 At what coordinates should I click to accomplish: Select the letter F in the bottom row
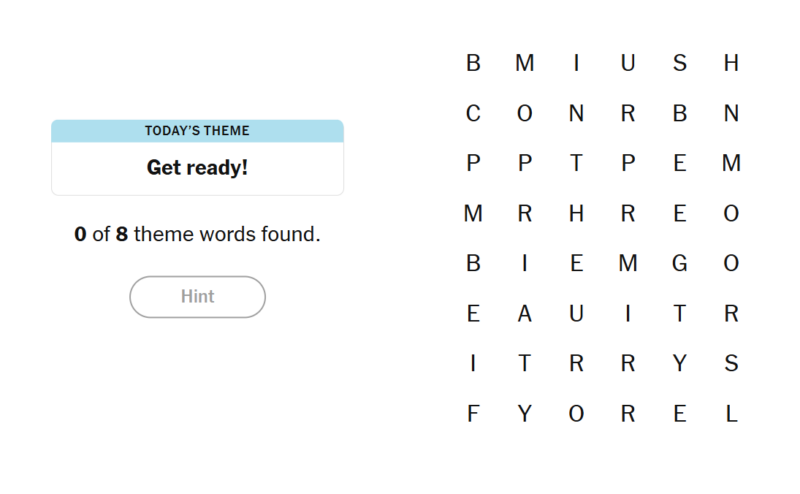473,414
